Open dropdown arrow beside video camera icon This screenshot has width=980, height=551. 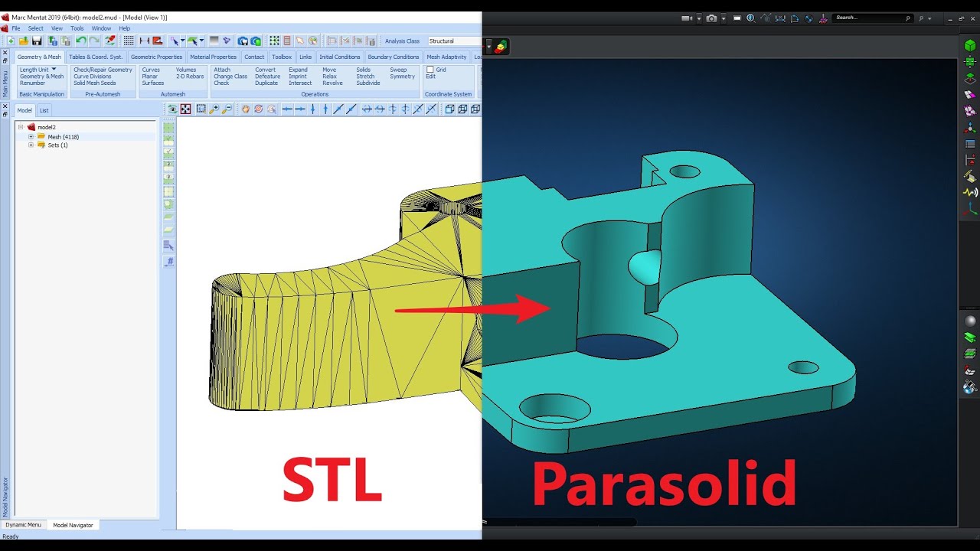[x=699, y=19]
